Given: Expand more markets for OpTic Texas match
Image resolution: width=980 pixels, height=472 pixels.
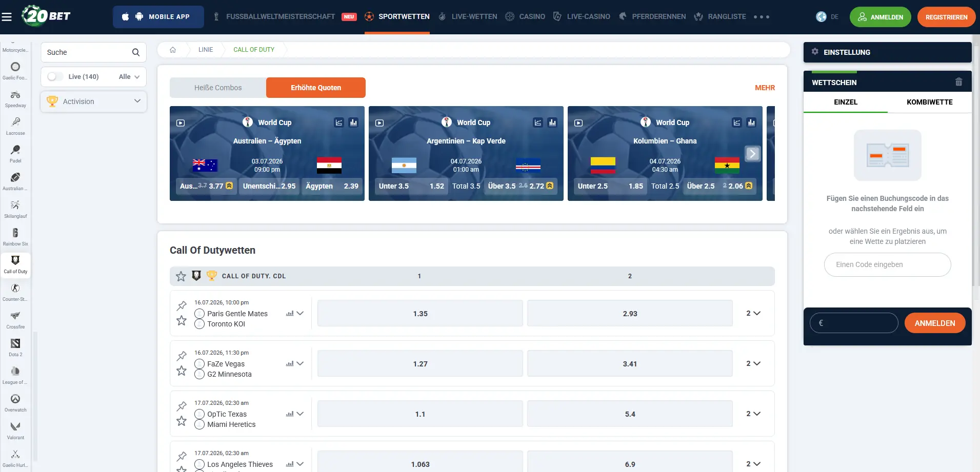Looking at the screenshot, I should coord(753,414).
